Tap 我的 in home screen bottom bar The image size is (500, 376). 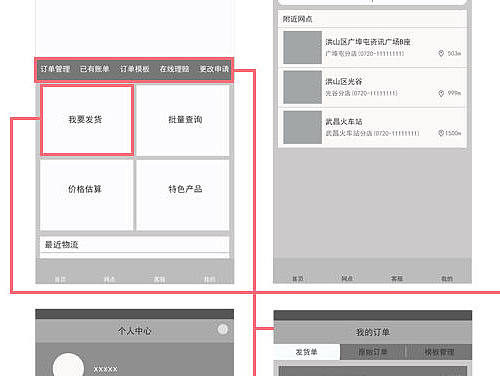210,279
